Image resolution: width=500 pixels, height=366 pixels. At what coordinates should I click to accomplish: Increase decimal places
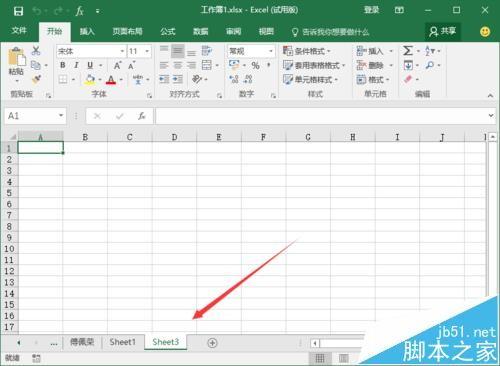pyautogui.click(x=234, y=79)
